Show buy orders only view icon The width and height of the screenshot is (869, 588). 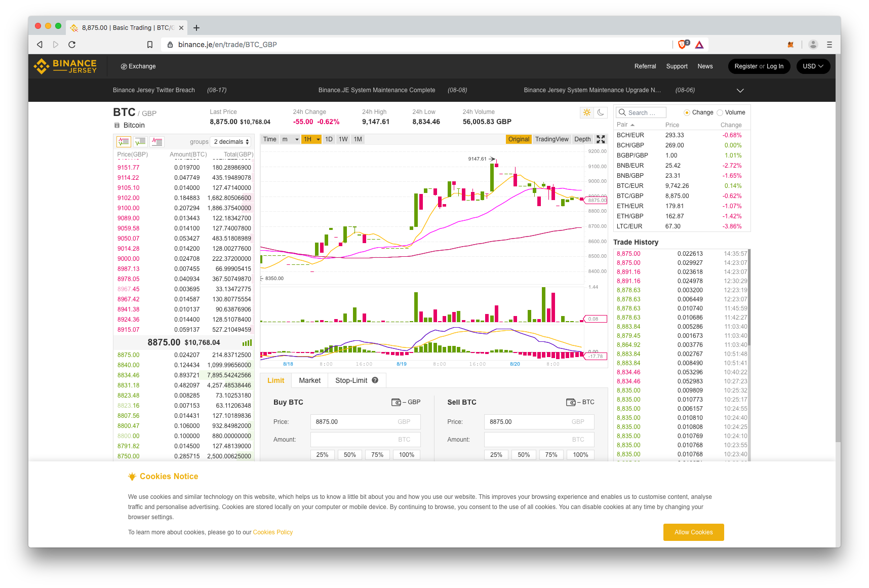tap(140, 142)
